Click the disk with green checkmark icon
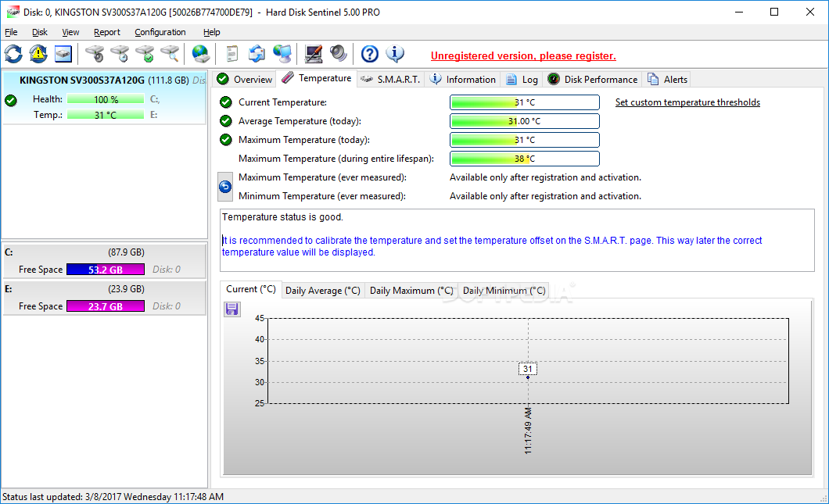 coord(145,54)
